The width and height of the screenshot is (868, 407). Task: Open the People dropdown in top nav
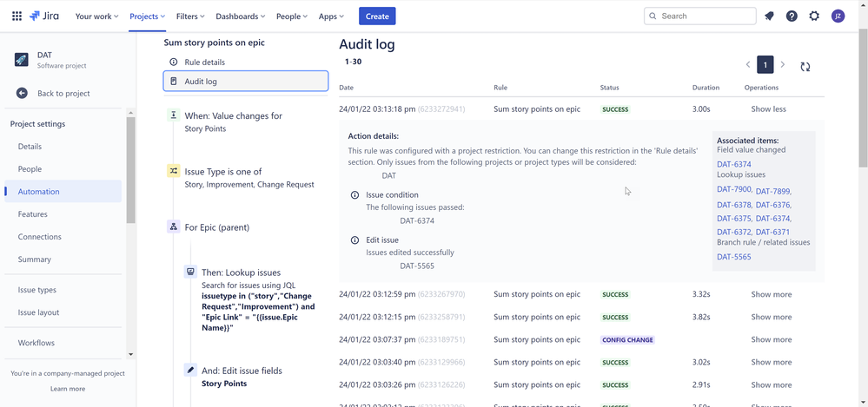point(292,16)
